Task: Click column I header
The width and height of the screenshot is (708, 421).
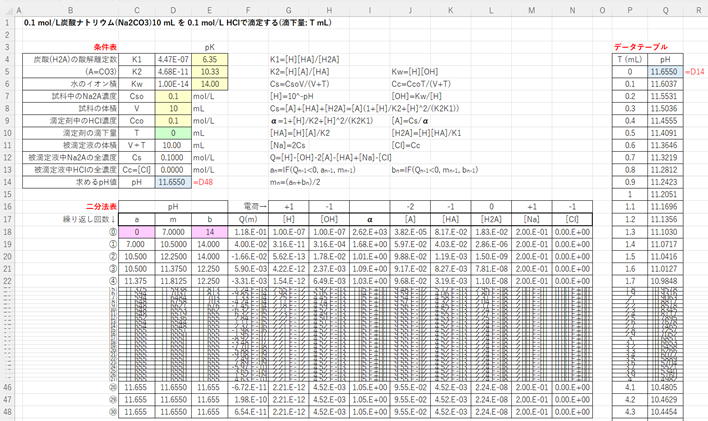Action: [369, 10]
